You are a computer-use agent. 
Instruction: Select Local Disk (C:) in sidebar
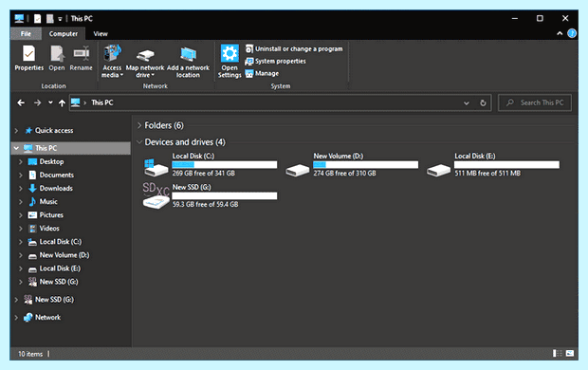point(61,242)
